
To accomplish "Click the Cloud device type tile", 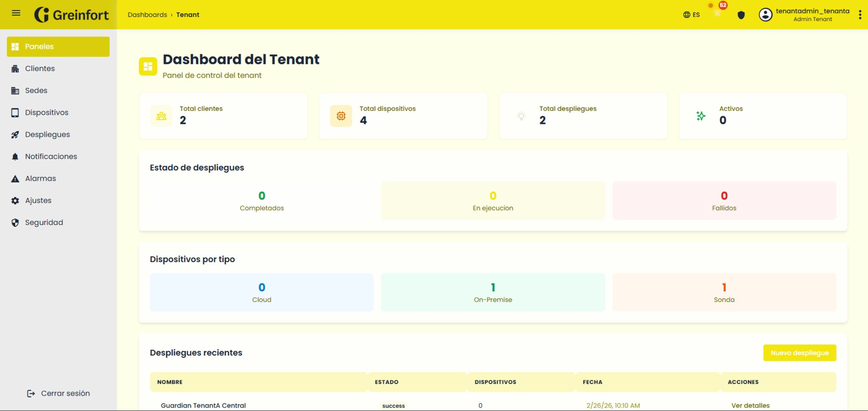I will click(261, 292).
